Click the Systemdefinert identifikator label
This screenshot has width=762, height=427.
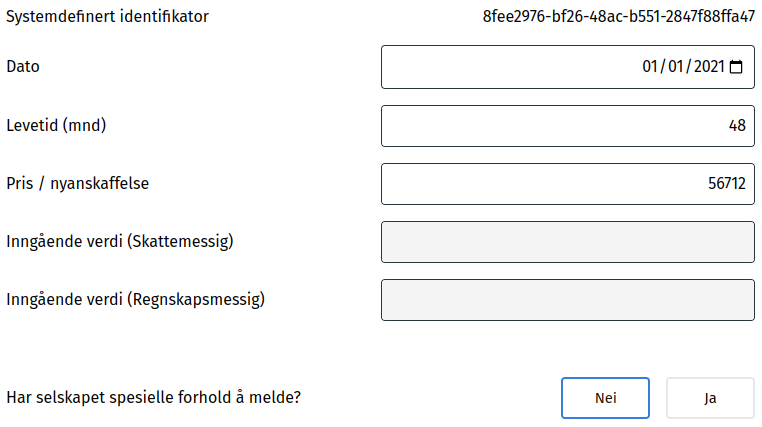[108, 16]
